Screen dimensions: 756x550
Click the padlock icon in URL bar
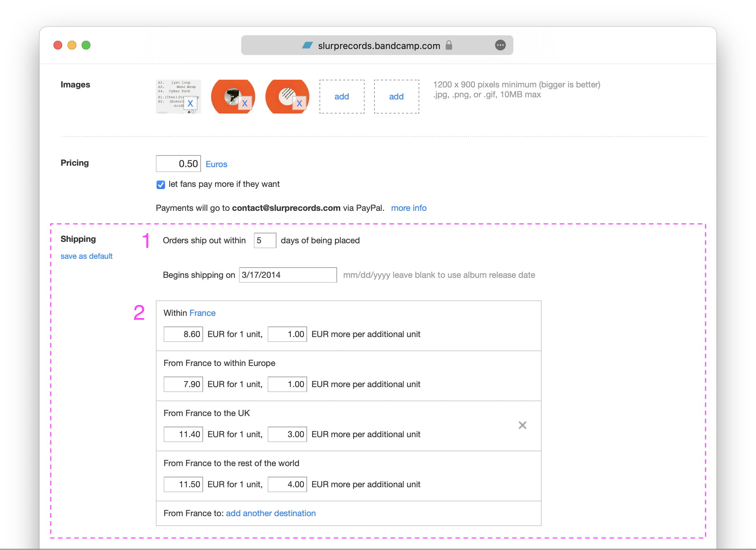point(449,45)
